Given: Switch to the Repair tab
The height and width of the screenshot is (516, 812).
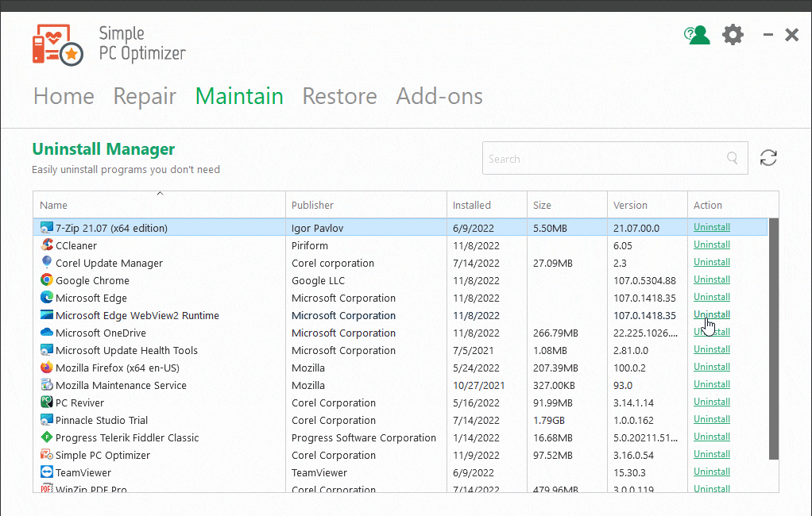Looking at the screenshot, I should pos(145,96).
